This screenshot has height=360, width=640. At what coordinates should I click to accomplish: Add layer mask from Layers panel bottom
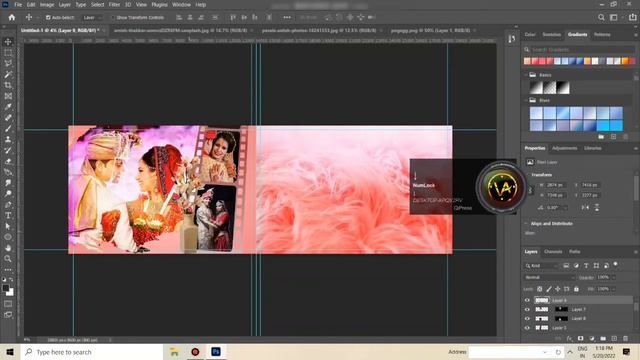click(580, 338)
